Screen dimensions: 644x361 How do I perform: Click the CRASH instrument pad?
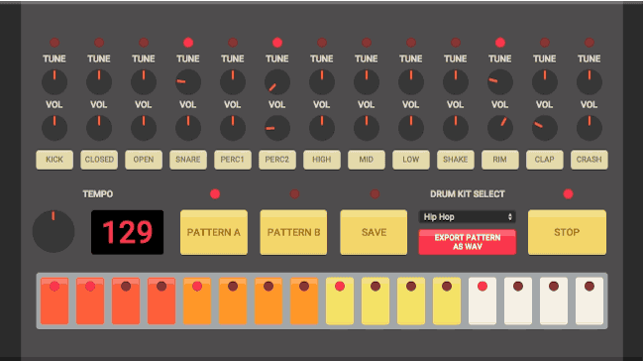click(x=589, y=160)
